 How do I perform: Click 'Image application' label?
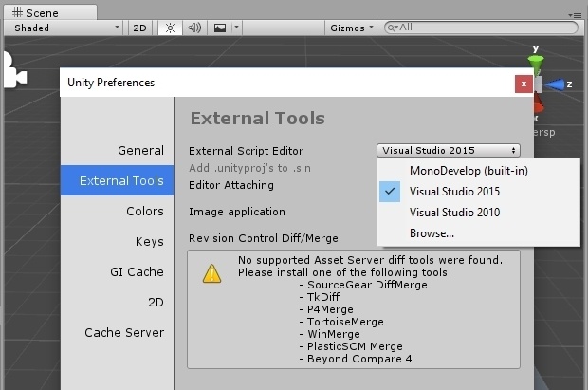237,212
